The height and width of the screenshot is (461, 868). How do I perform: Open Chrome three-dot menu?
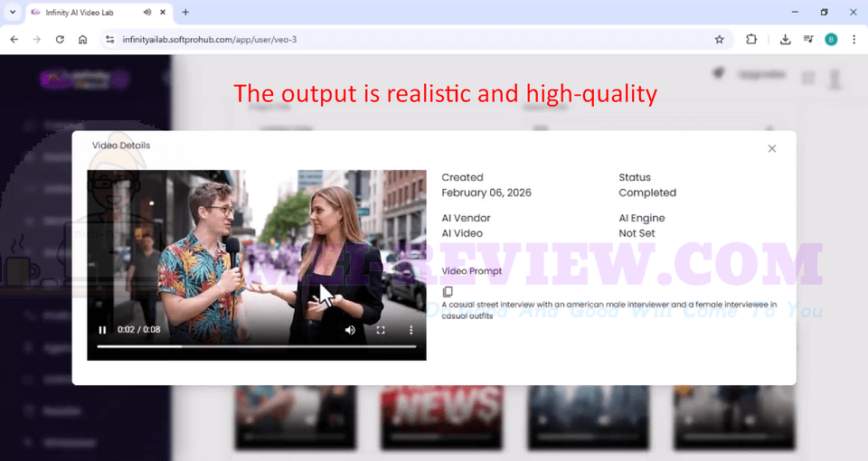pos(854,39)
